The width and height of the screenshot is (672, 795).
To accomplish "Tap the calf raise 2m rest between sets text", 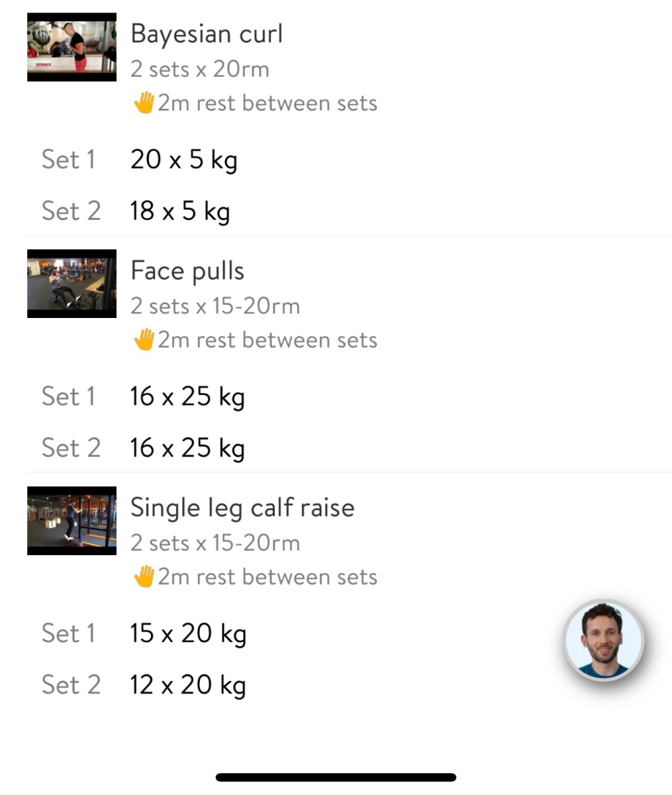I will (267, 577).
